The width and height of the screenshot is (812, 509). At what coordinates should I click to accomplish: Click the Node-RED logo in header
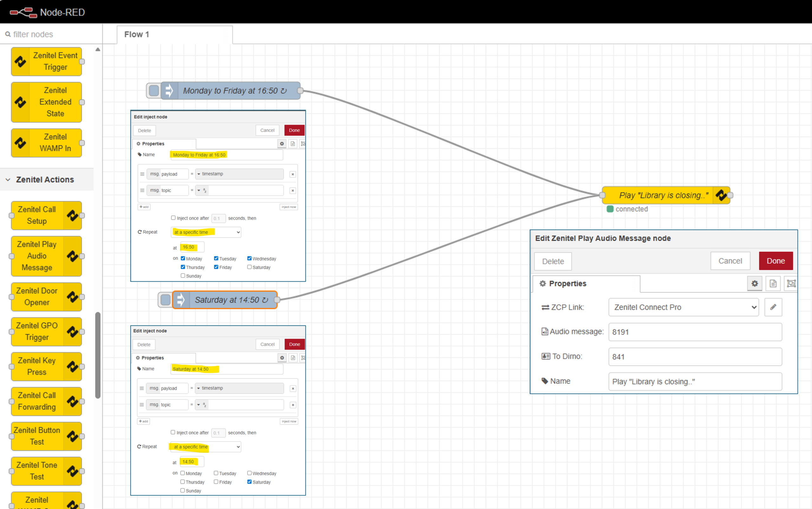23,12
